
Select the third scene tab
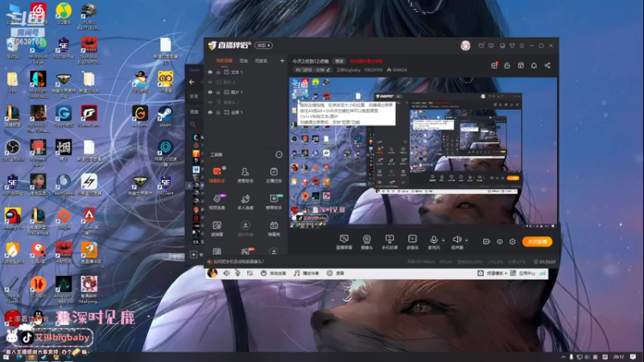click(261, 61)
